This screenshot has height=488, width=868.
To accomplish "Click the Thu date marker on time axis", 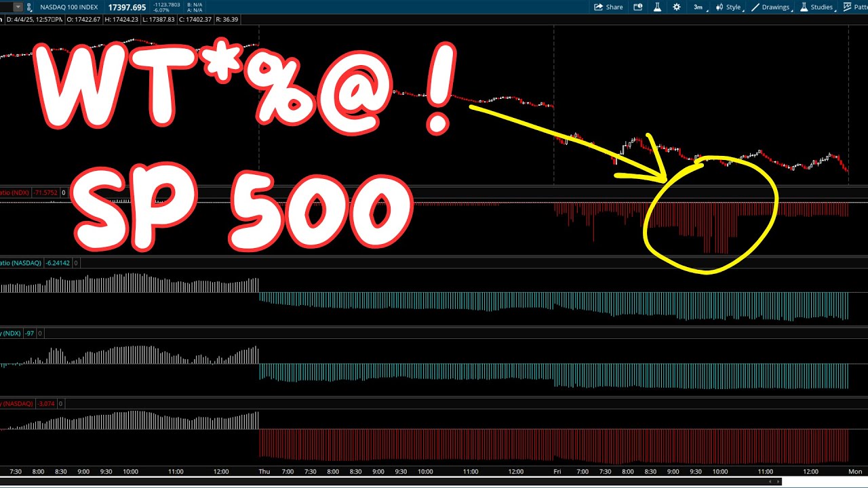I will coord(264,471).
